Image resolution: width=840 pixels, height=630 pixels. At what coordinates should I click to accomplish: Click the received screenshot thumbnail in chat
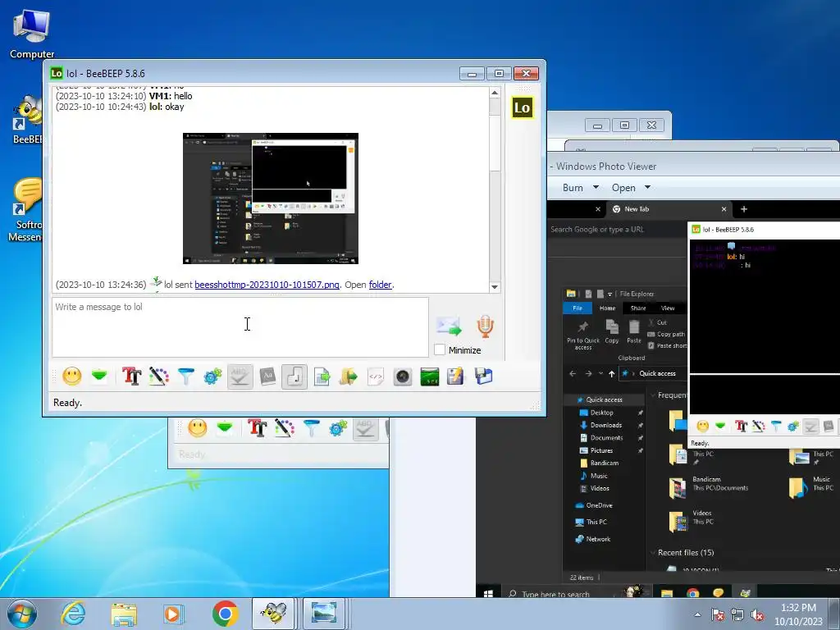point(271,199)
